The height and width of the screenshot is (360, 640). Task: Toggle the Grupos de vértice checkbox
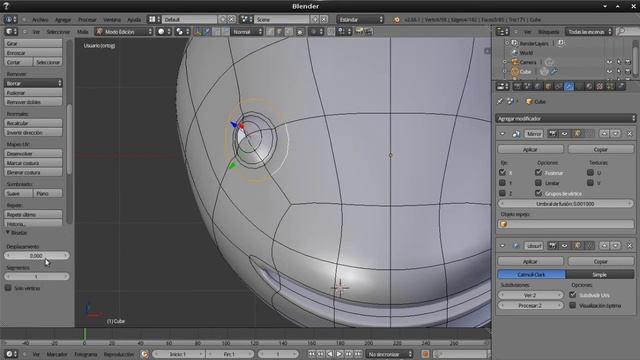tap(538, 193)
